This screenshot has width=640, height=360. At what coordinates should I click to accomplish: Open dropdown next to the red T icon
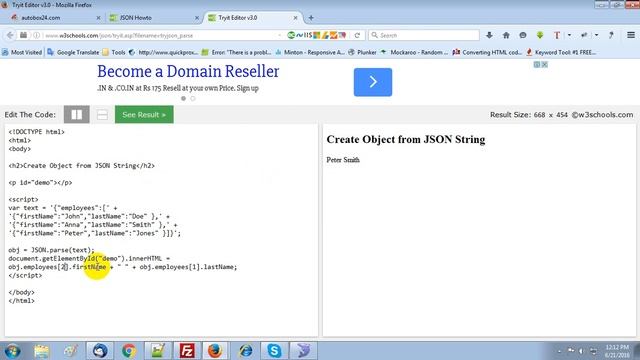click(x=569, y=36)
